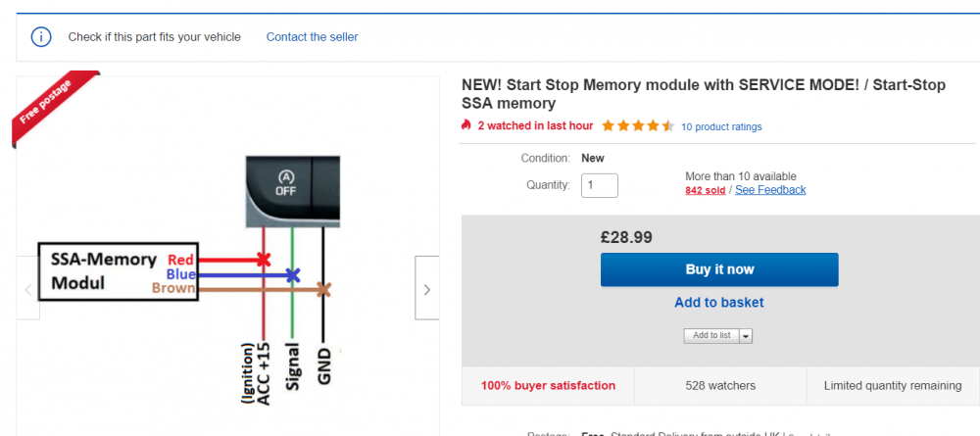The height and width of the screenshot is (436, 980).
Task: View the 10 product ratings
Action: [721, 126]
